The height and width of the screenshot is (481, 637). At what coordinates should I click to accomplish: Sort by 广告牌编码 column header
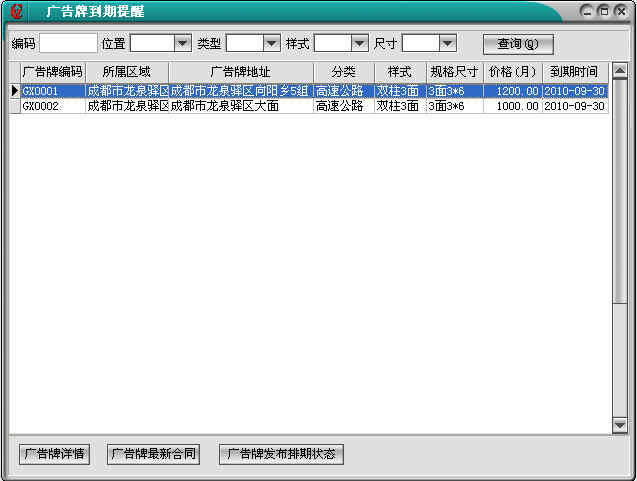point(53,72)
